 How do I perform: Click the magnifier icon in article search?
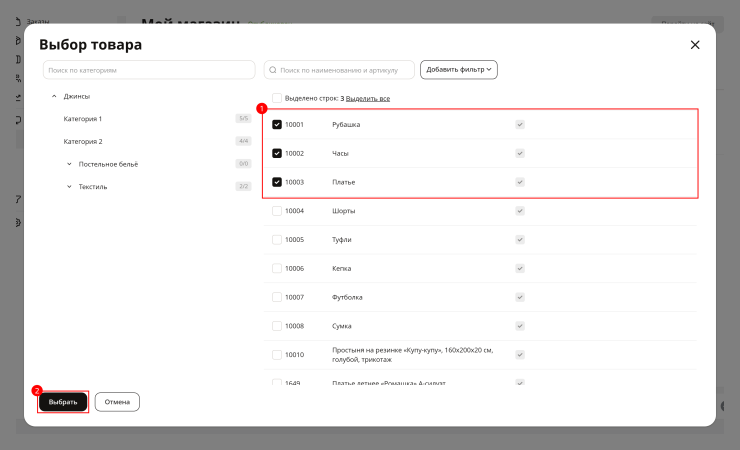tap(273, 70)
